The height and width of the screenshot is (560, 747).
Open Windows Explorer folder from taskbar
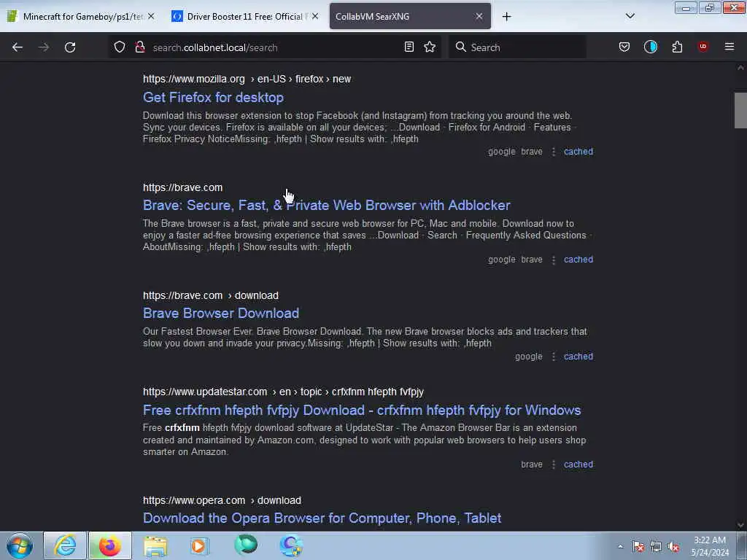coord(155,545)
